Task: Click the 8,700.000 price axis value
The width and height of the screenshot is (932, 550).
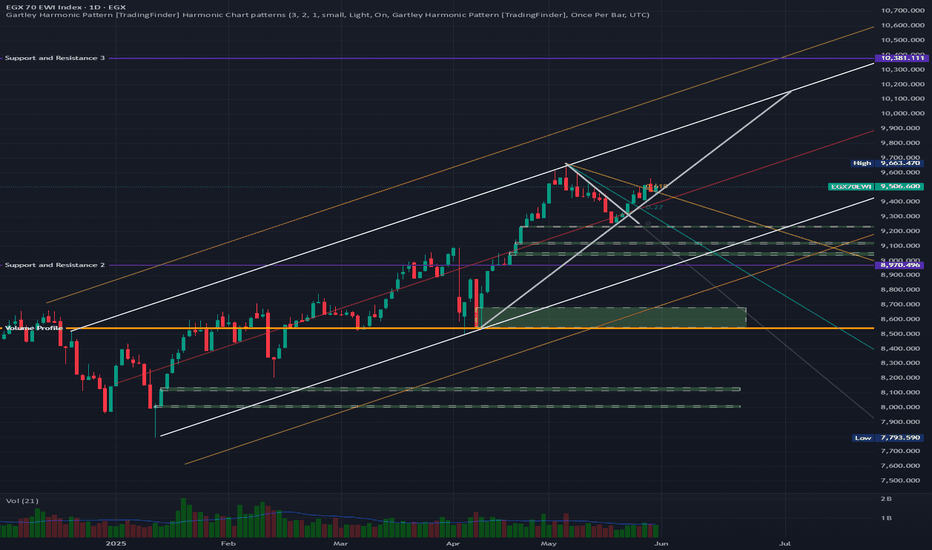Action: coord(902,304)
